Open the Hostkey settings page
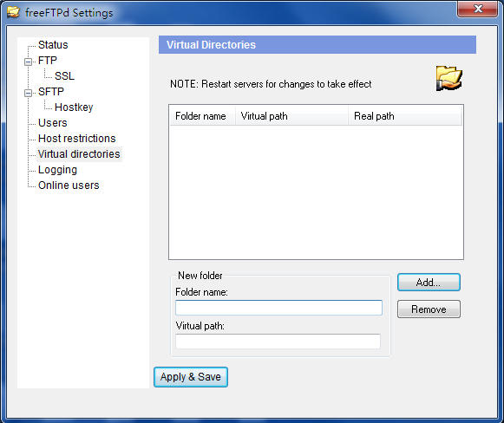This screenshot has height=423, width=504. coord(74,107)
